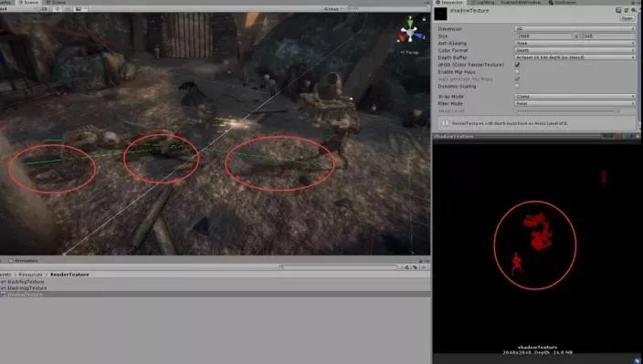This screenshot has width=643, height=364.
Task: Enable the Mip Maps checkbox
Action: (517, 72)
